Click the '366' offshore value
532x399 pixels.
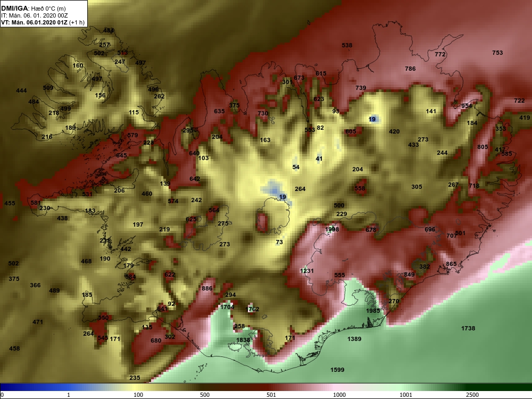(35, 285)
